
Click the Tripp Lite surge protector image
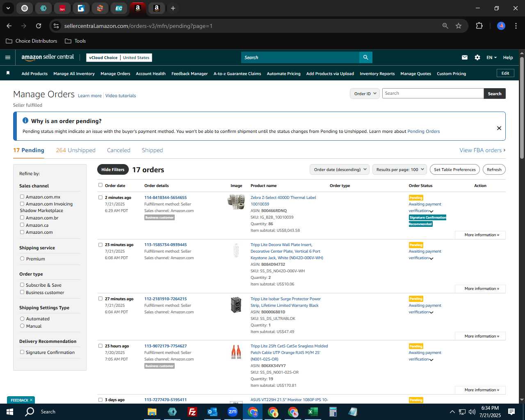coord(236,305)
